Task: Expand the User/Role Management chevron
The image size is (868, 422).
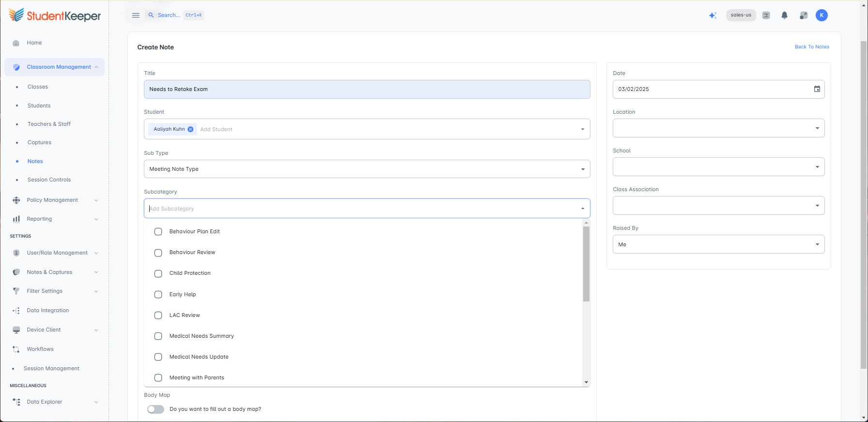Action: 96,253
